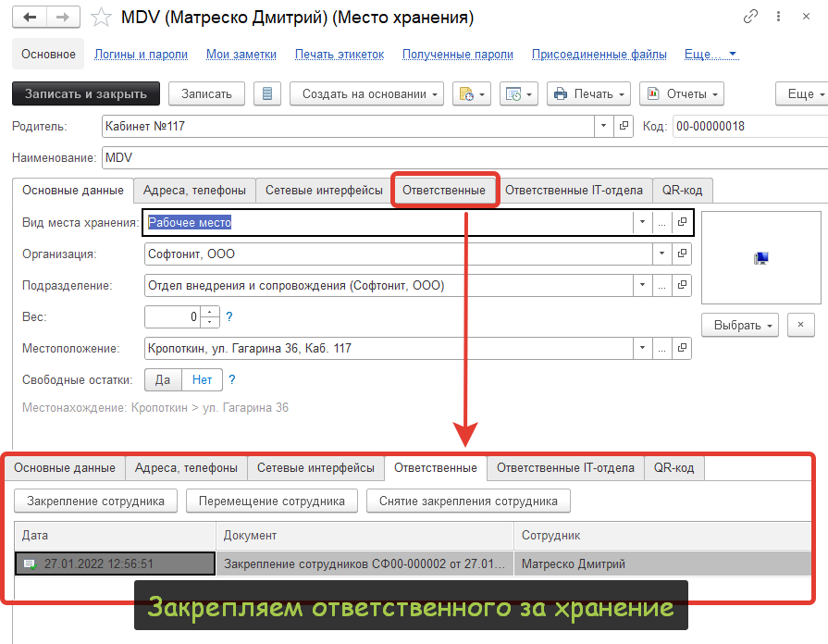Image resolution: width=828 pixels, height=644 pixels.
Task: Click the forward navigation arrow
Action: (x=63, y=18)
